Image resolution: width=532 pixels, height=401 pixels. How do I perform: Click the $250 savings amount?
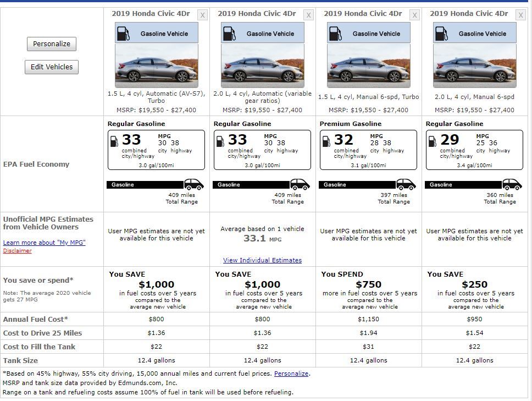pos(474,284)
